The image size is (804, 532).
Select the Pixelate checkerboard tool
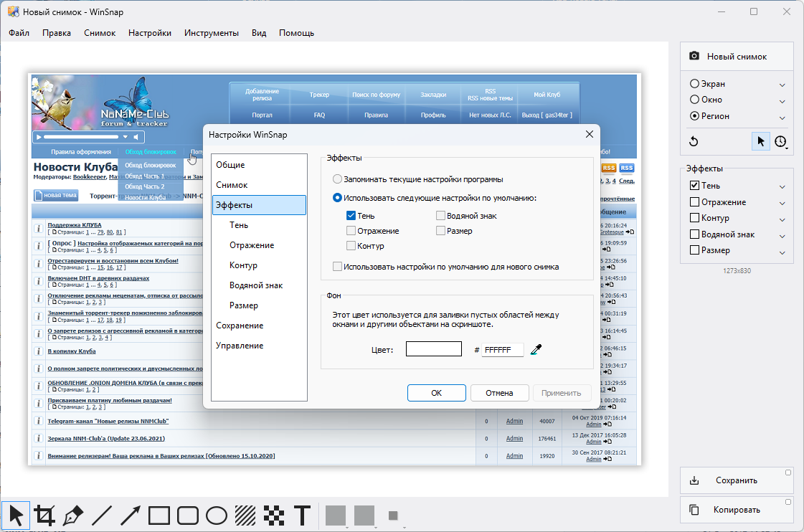click(x=274, y=516)
